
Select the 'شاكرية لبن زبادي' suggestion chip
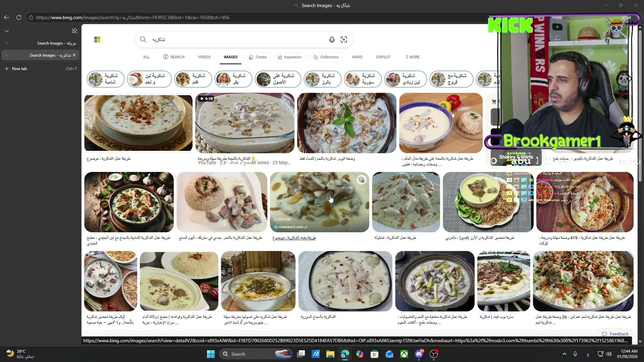(406, 79)
